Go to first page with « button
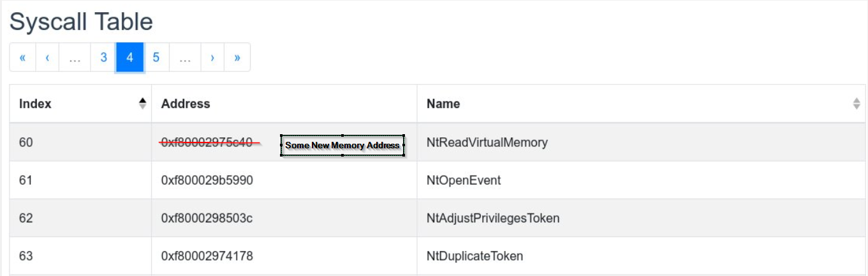Viewport: 868px width, 276px height. click(22, 57)
